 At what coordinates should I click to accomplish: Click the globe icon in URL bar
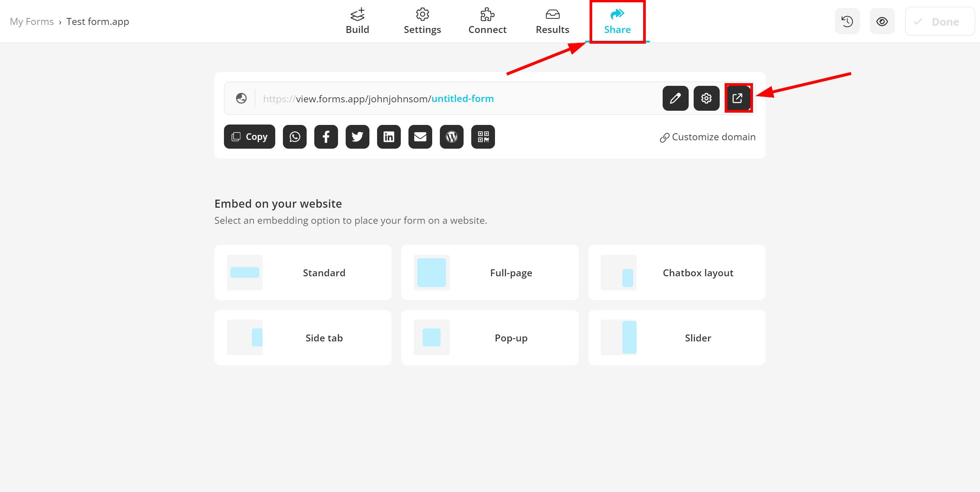coord(241,98)
